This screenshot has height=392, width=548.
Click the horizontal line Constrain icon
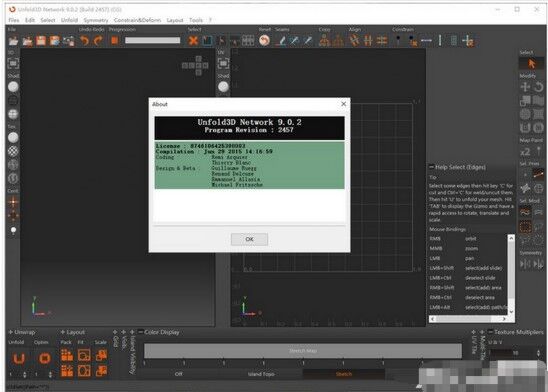426,41
